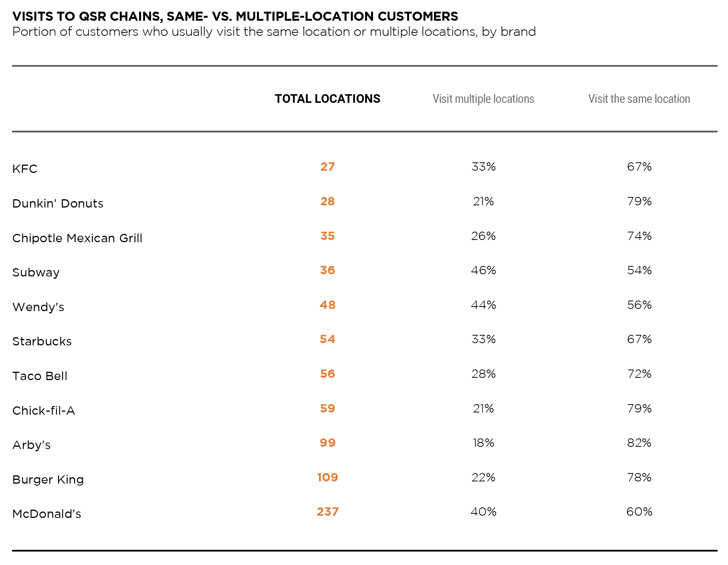Click the chart title about QSR chains
728x565 pixels.
pyautogui.click(x=235, y=16)
